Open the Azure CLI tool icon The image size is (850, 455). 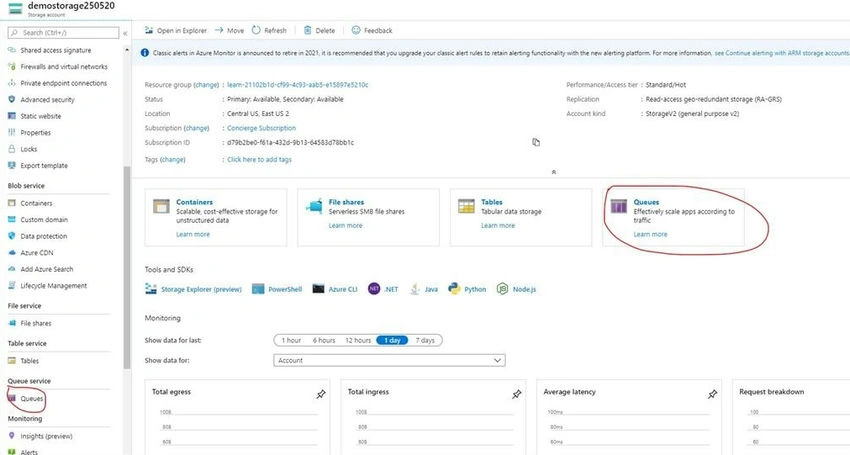pyautogui.click(x=318, y=289)
